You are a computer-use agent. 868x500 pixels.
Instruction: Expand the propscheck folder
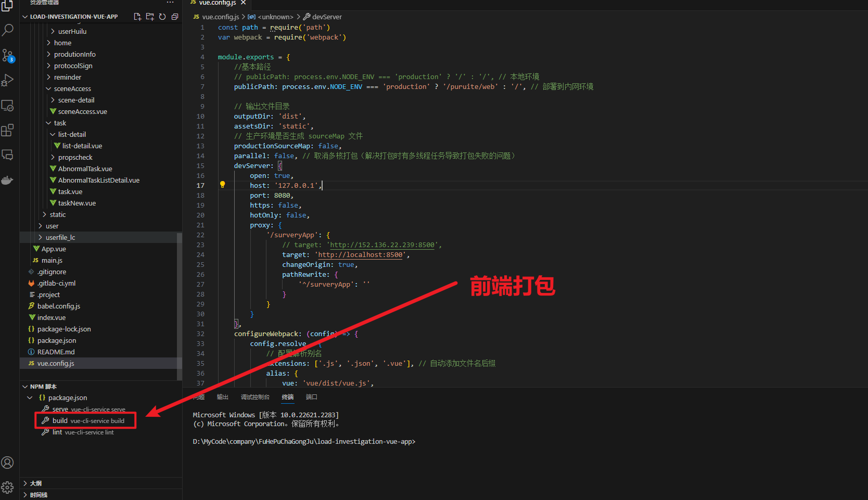point(75,158)
